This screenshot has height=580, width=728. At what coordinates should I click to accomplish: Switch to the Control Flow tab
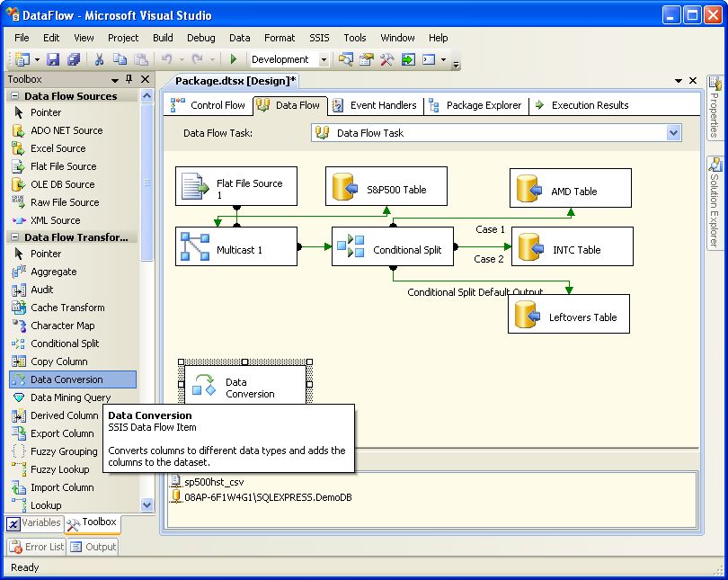(x=208, y=105)
